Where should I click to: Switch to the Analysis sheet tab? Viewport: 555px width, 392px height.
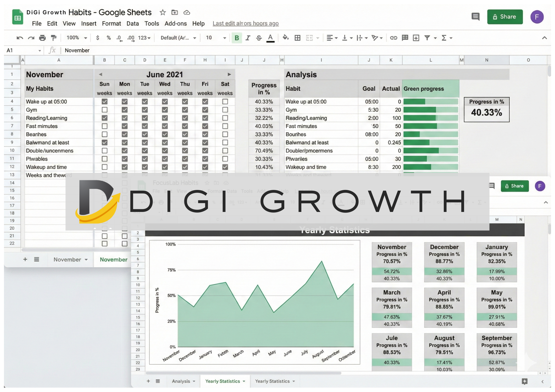coord(181,381)
